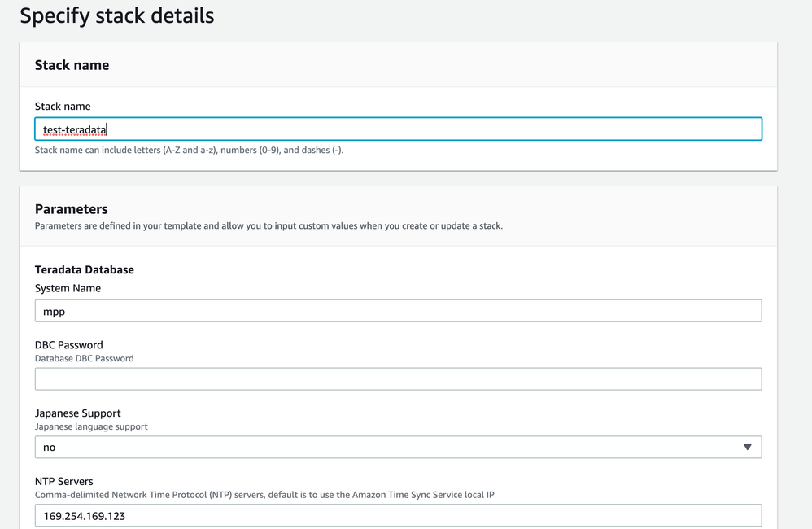This screenshot has width=812, height=529.
Task: Click the Teradata Database group label
Action: click(84, 269)
